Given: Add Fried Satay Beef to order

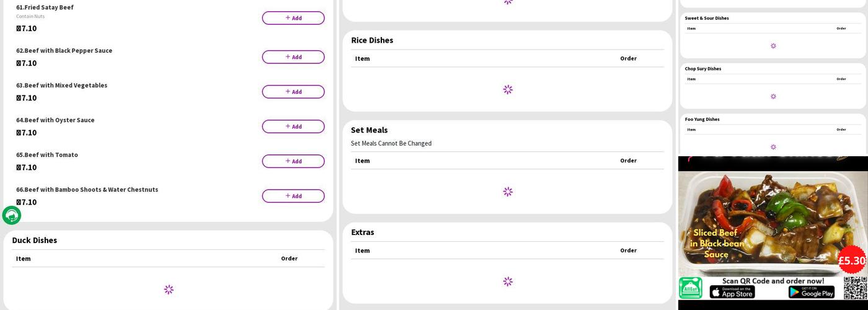Looking at the screenshot, I should [x=293, y=18].
